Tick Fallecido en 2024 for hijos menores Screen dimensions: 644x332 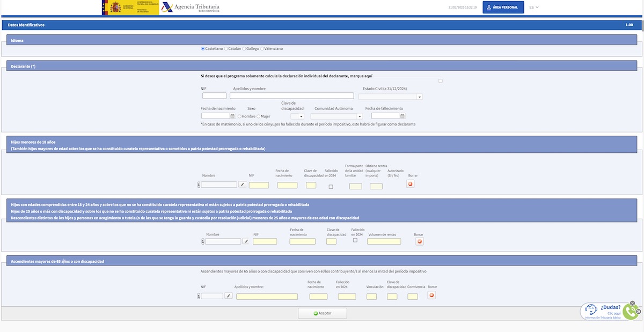331,187
